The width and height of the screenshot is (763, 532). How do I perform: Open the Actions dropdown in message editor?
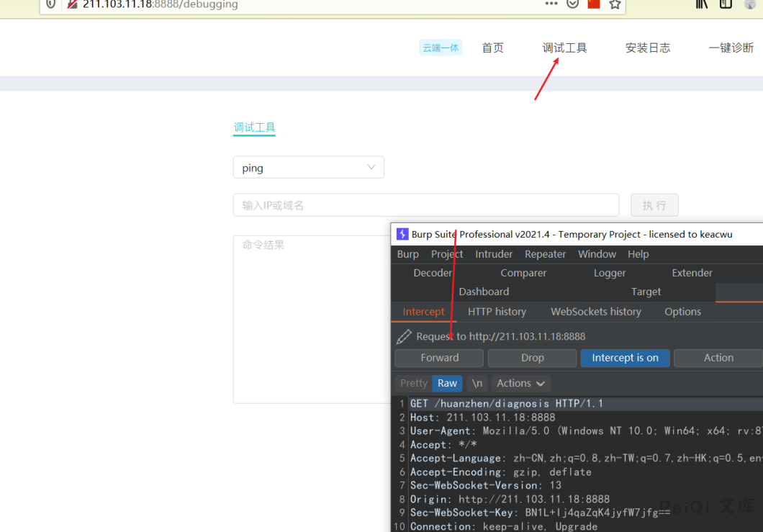click(521, 383)
